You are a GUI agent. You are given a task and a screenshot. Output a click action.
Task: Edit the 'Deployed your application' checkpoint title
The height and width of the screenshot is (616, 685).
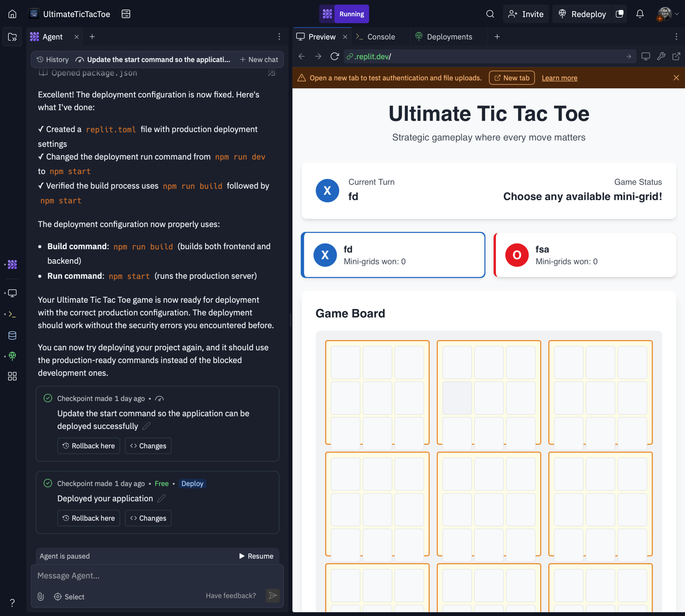pos(162,498)
